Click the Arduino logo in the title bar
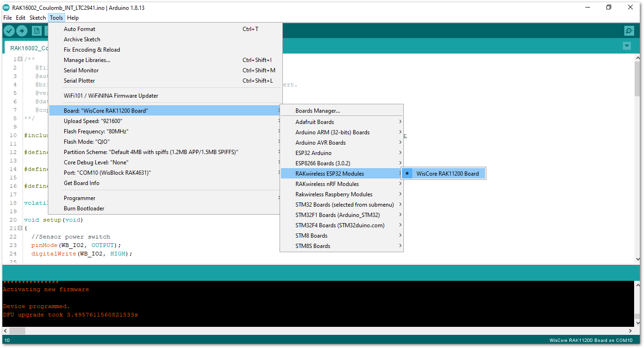The width and height of the screenshot is (644, 348). pyautogui.click(x=7, y=7)
